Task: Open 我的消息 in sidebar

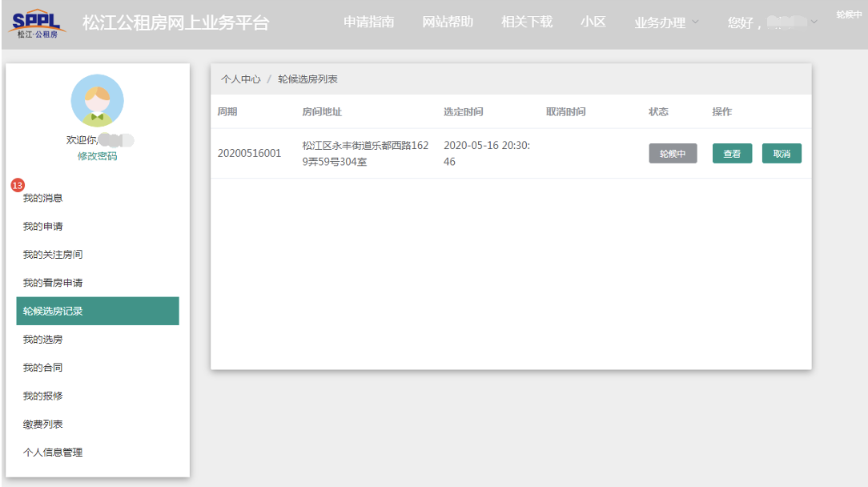Action: tap(43, 198)
